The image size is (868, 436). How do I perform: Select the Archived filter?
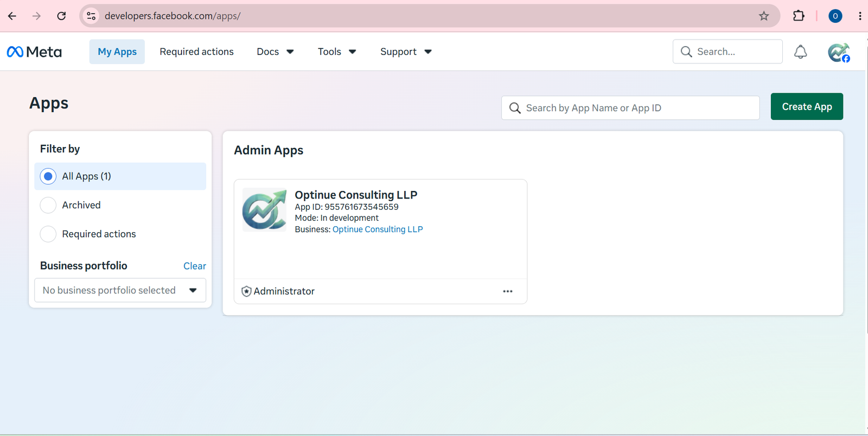pyautogui.click(x=120, y=205)
